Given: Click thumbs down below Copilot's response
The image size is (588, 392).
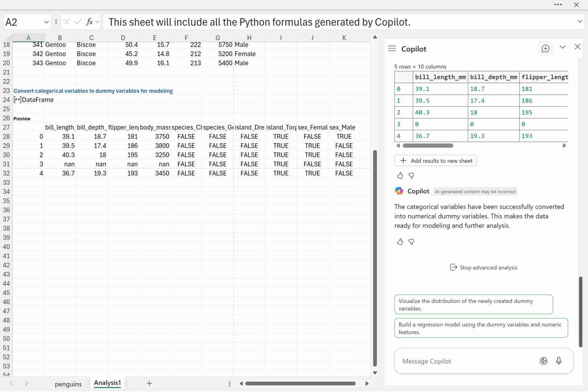Looking at the screenshot, I should 412,242.
